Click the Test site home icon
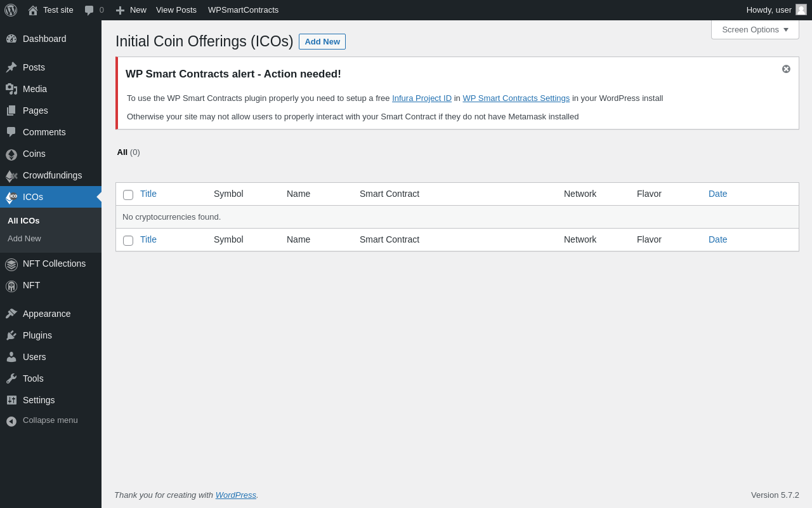The width and height of the screenshot is (812, 508). click(33, 10)
